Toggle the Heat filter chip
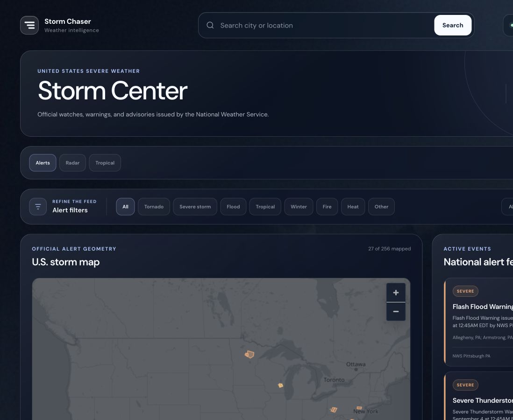Viewport: 513px width, 420px height. tap(353, 207)
